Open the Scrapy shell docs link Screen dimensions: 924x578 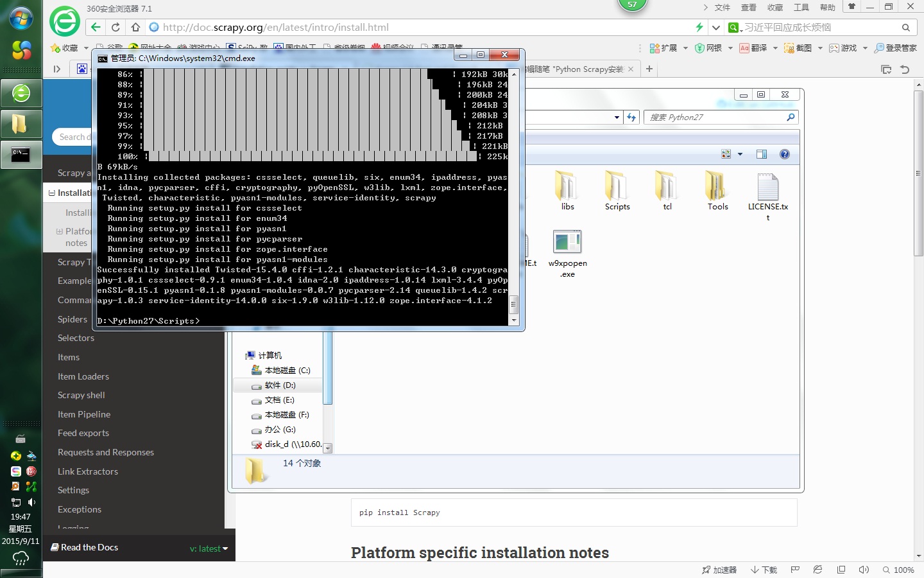81,395
